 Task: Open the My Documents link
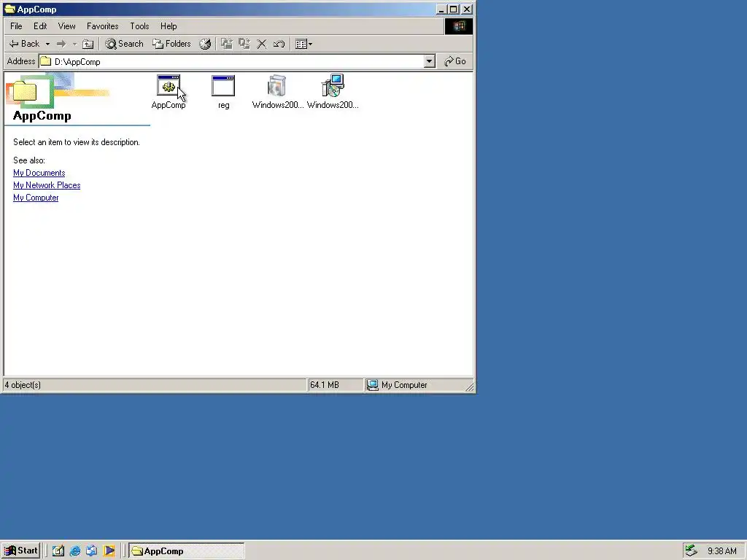[39, 173]
